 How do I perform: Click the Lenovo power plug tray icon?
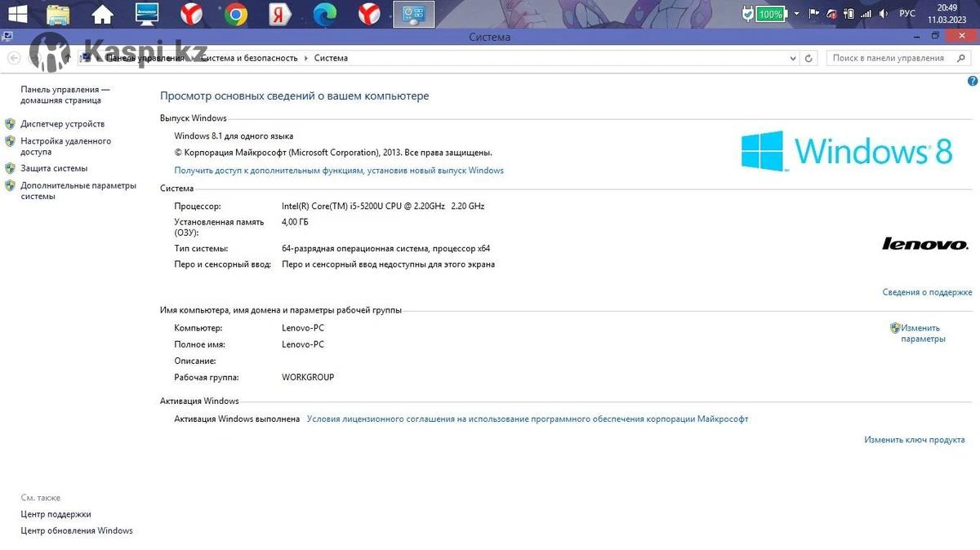click(x=748, y=14)
